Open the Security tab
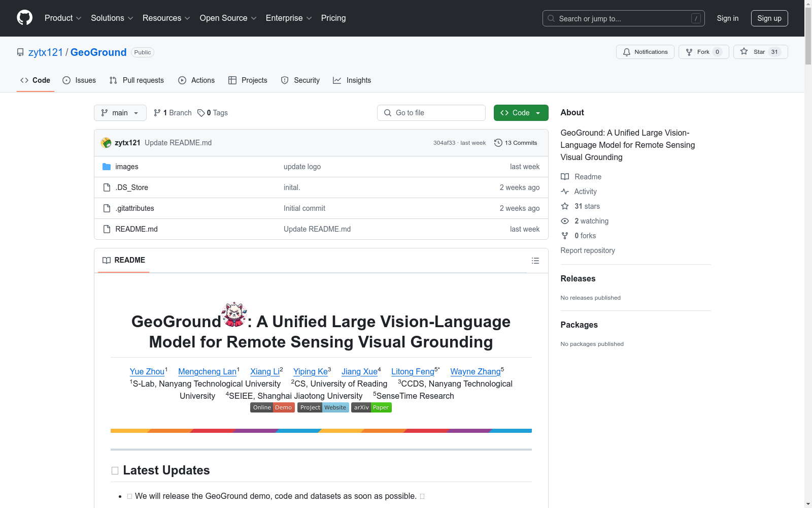This screenshot has height=508, width=812. (x=300, y=80)
